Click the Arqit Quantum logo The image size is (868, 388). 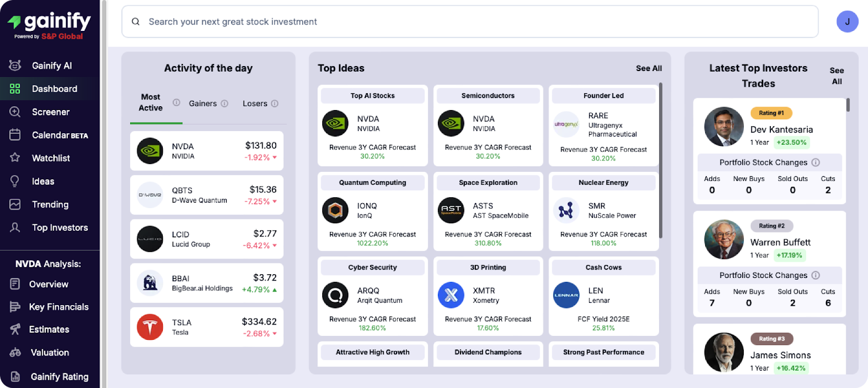point(335,295)
